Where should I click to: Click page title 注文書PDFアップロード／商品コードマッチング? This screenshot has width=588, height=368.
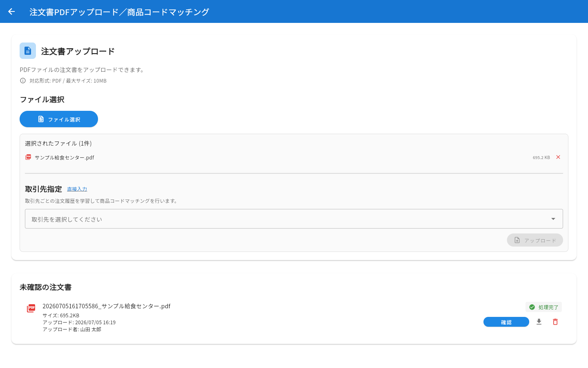click(119, 12)
